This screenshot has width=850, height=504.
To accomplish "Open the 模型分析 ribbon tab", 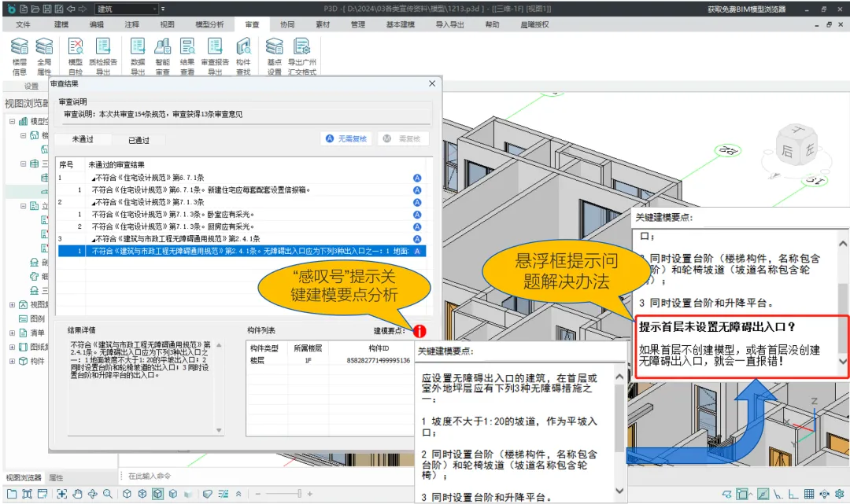I will click(209, 24).
